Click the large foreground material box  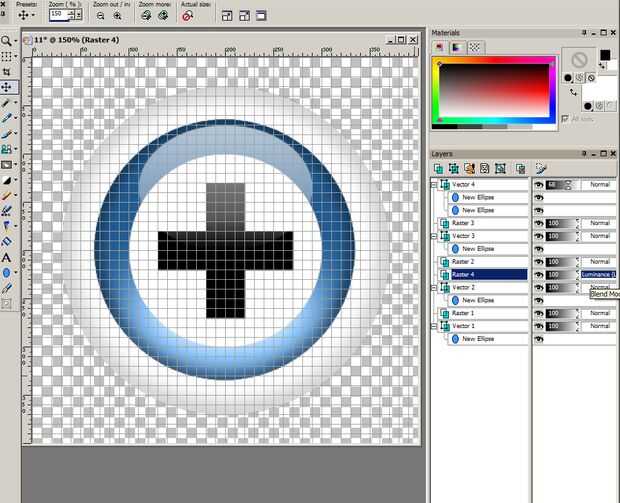coord(579,61)
